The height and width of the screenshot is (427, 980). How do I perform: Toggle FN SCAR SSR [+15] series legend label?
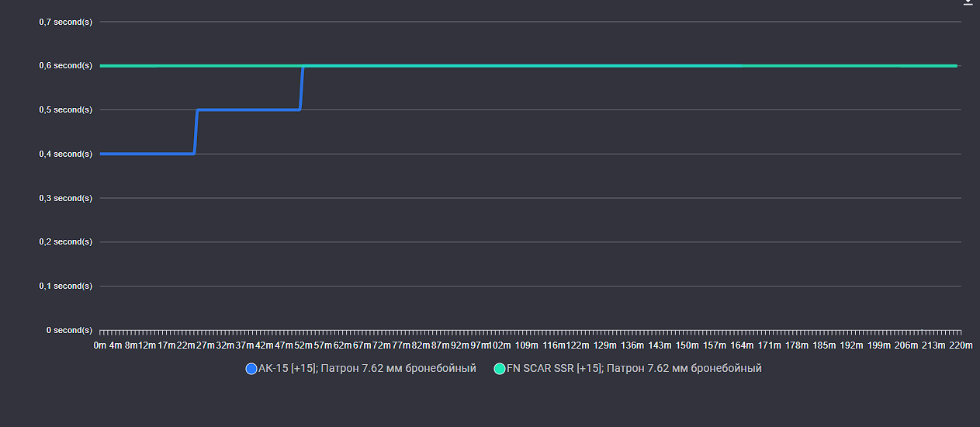[633, 369]
